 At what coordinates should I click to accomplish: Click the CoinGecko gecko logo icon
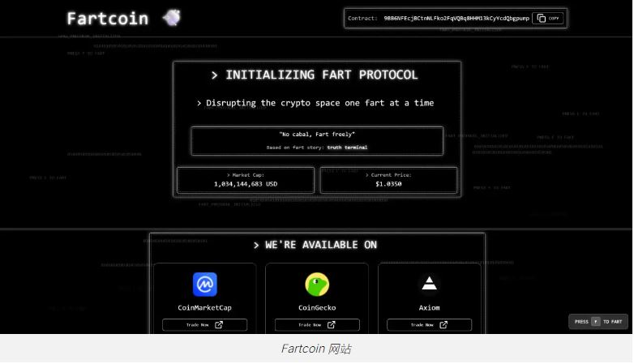[317, 285]
